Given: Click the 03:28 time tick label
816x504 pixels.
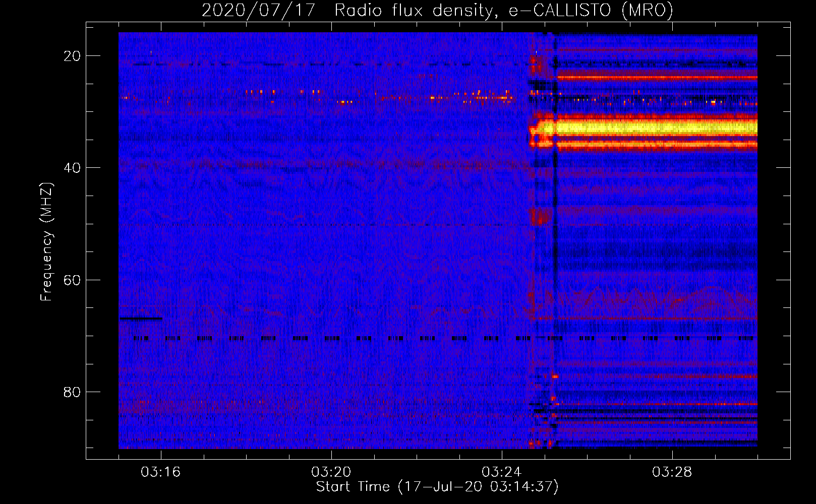Looking at the screenshot, I should click(x=672, y=472).
